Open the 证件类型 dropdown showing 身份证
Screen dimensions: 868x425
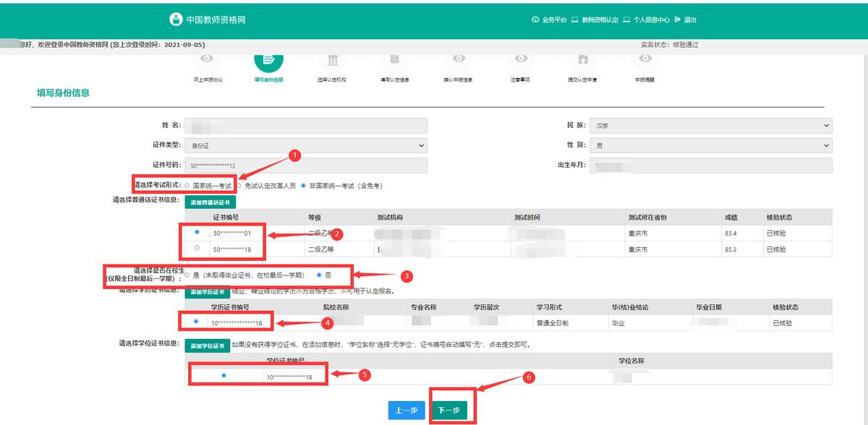click(306, 145)
